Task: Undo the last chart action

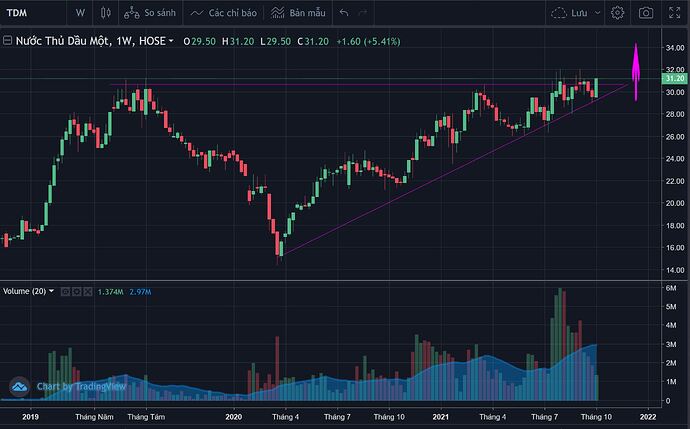Action: (344, 13)
